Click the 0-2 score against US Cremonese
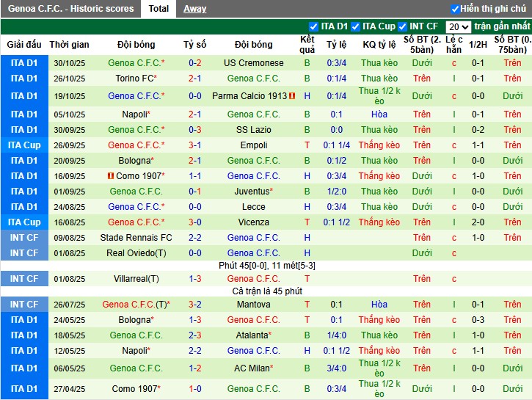Image resolution: width=532 pixels, height=400 pixels. (194, 63)
